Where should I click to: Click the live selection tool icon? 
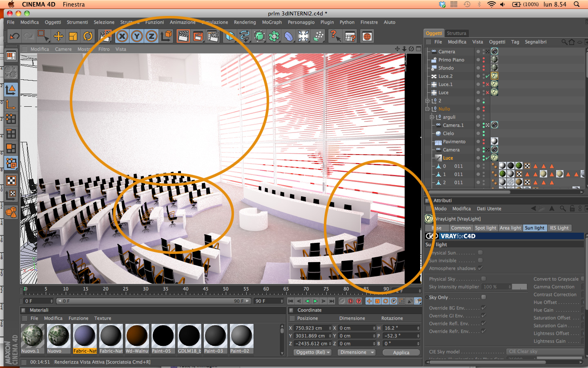pyautogui.click(x=43, y=36)
